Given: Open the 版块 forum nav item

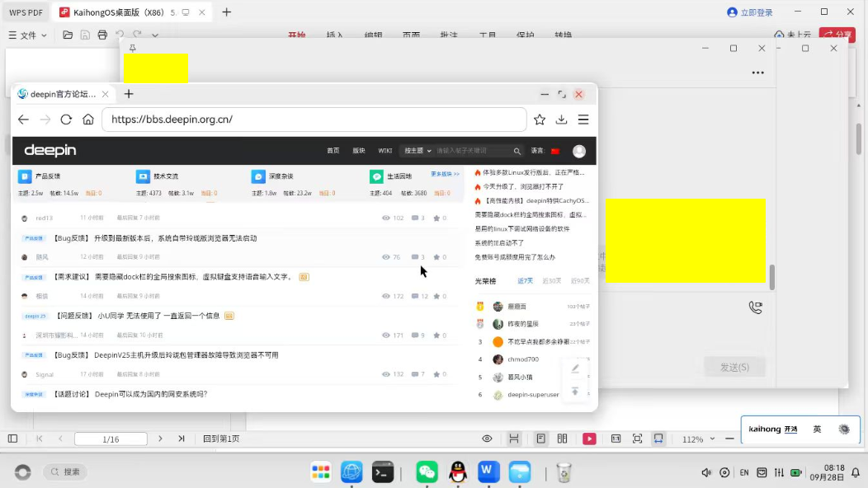Looking at the screenshot, I should (x=359, y=151).
